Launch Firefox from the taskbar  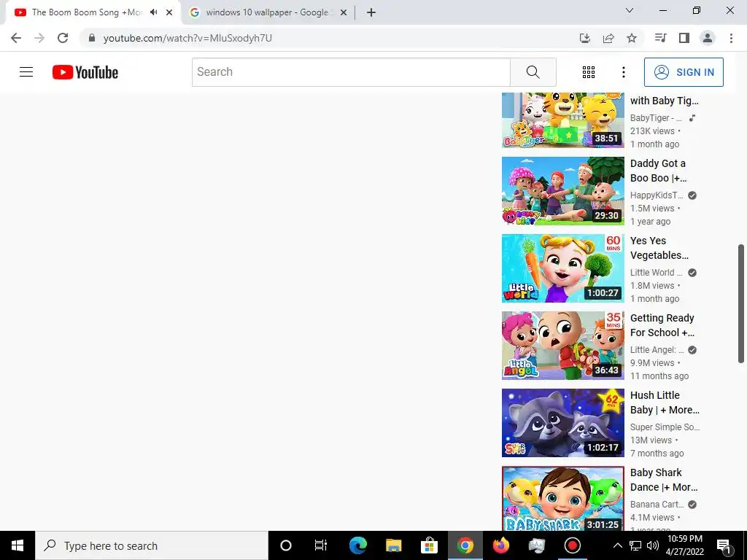500,545
